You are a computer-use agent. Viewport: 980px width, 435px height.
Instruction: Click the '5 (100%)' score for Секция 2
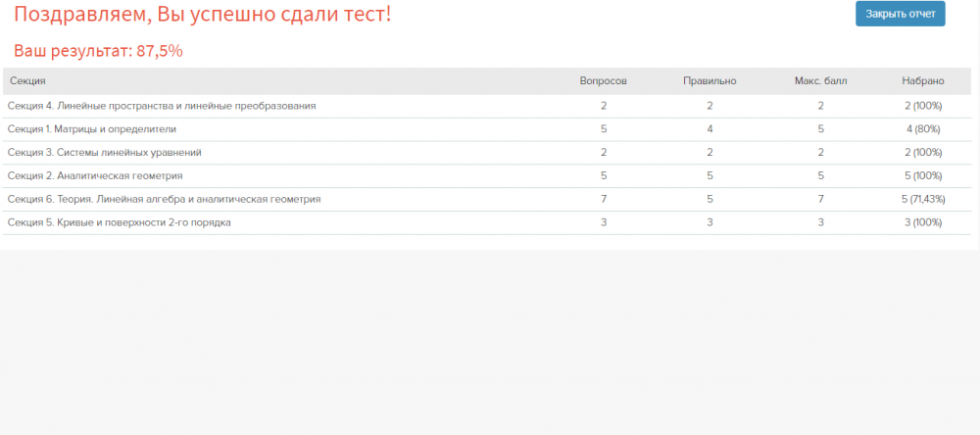point(923,175)
